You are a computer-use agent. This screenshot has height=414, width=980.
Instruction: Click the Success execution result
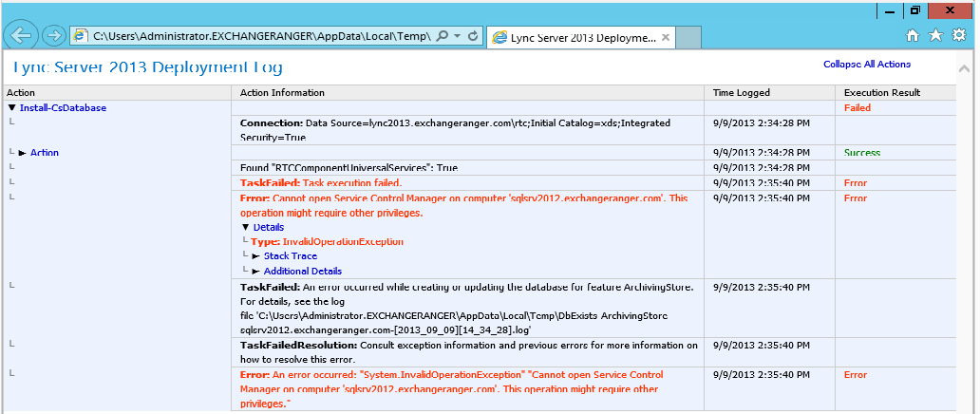click(x=862, y=153)
